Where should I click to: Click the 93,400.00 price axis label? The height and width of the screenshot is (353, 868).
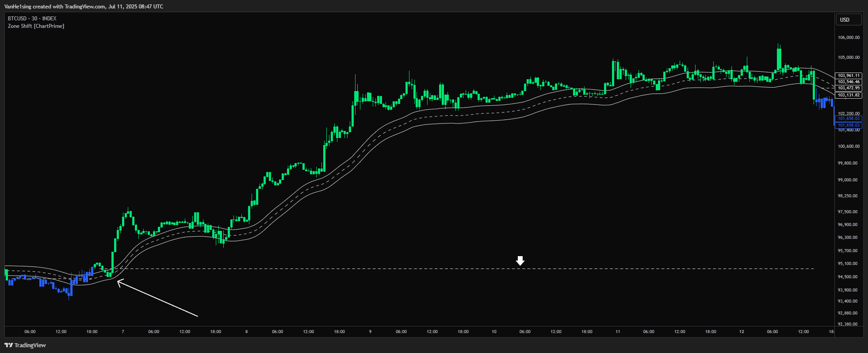click(848, 301)
